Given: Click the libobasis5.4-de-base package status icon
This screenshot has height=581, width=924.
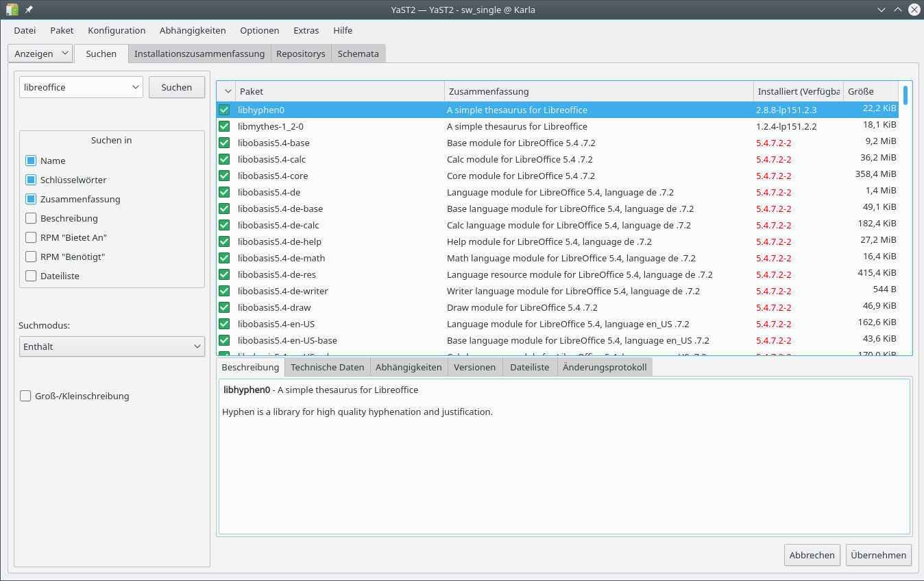Looking at the screenshot, I should tap(224, 209).
